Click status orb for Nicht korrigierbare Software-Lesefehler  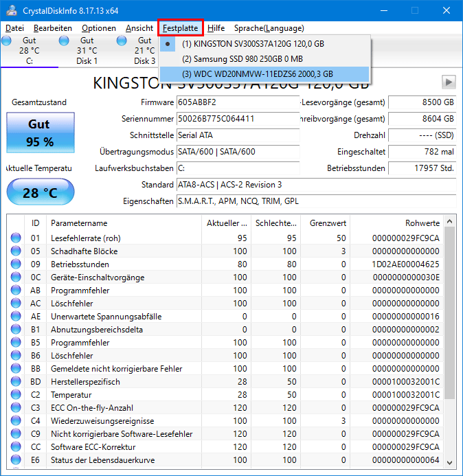16,434
